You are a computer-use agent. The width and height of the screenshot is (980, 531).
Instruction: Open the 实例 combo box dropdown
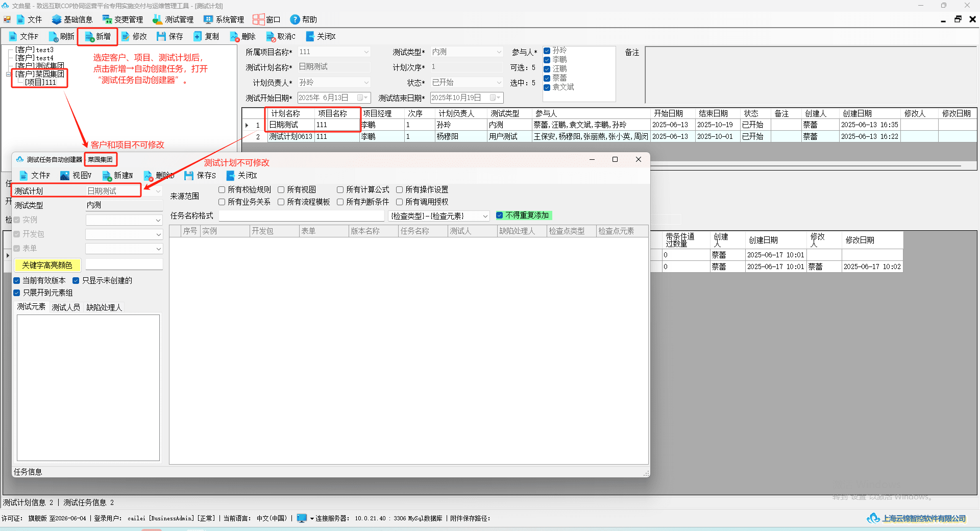click(x=158, y=220)
